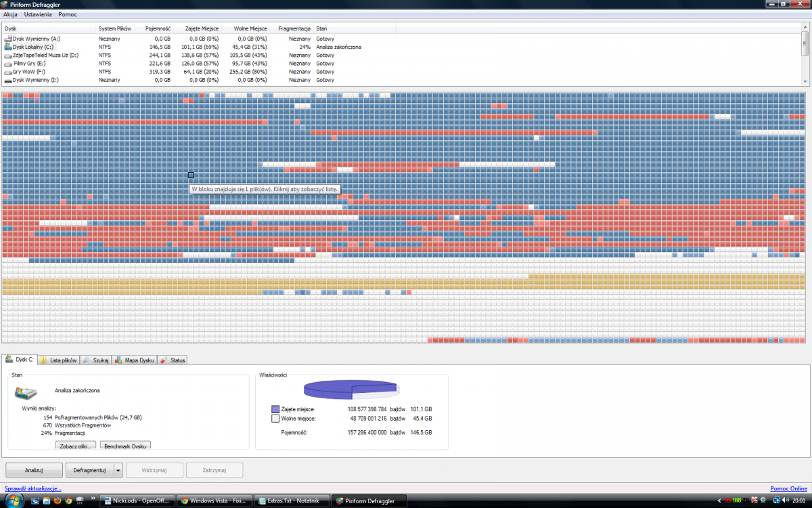Open Nicki.ods OpenOffice taskbar button
The image size is (812, 508).
click(137, 501)
